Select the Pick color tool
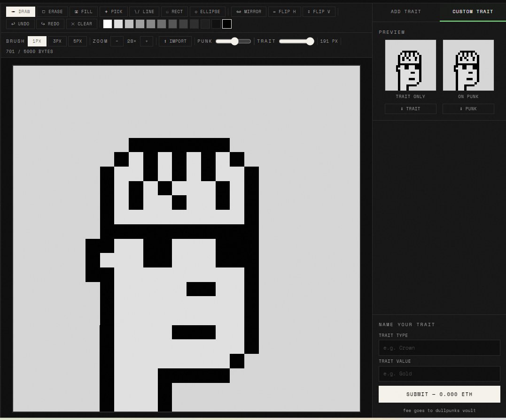 (114, 12)
